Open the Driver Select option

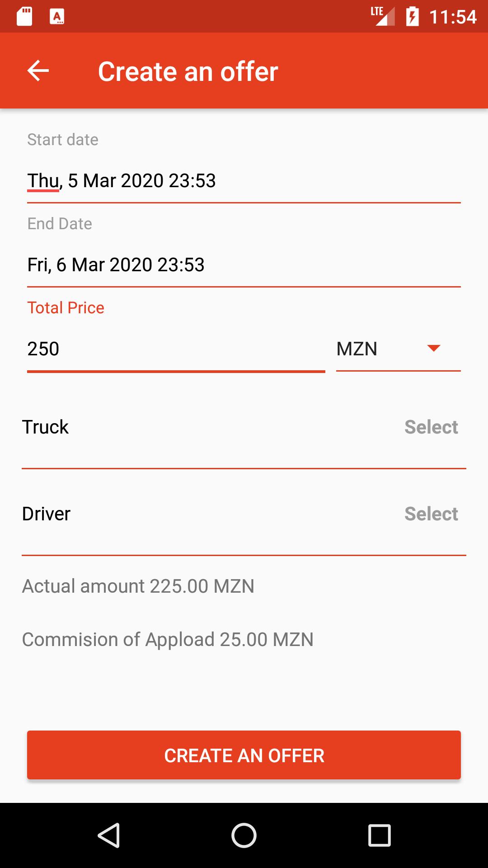click(x=431, y=514)
